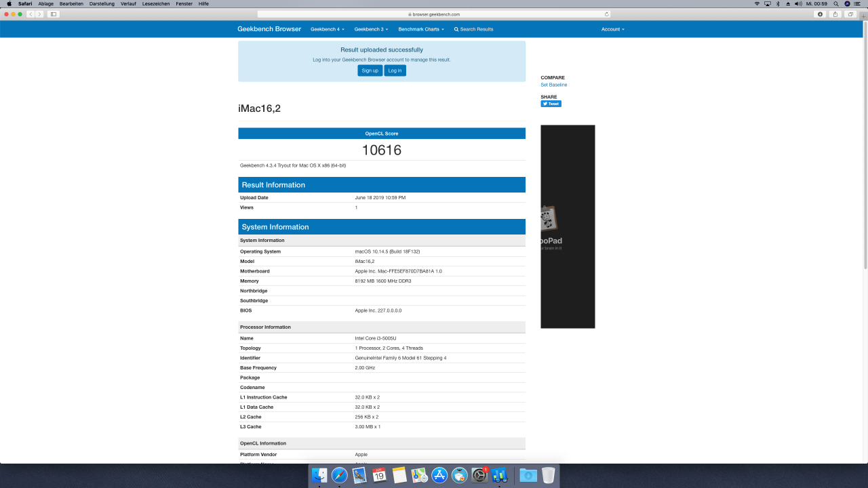Click the motherboard Mac-FFE5EF870D7BA81A value
868x488 pixels.
[x=398, y=271]
